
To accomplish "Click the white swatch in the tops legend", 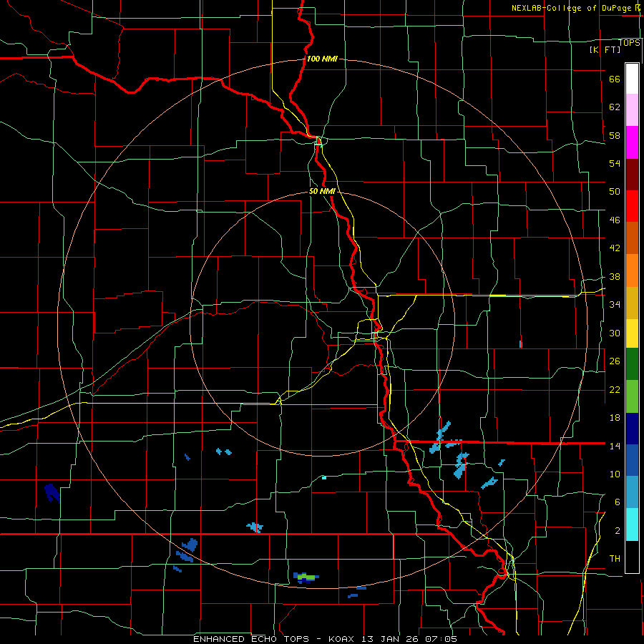I will coord(632,79).
